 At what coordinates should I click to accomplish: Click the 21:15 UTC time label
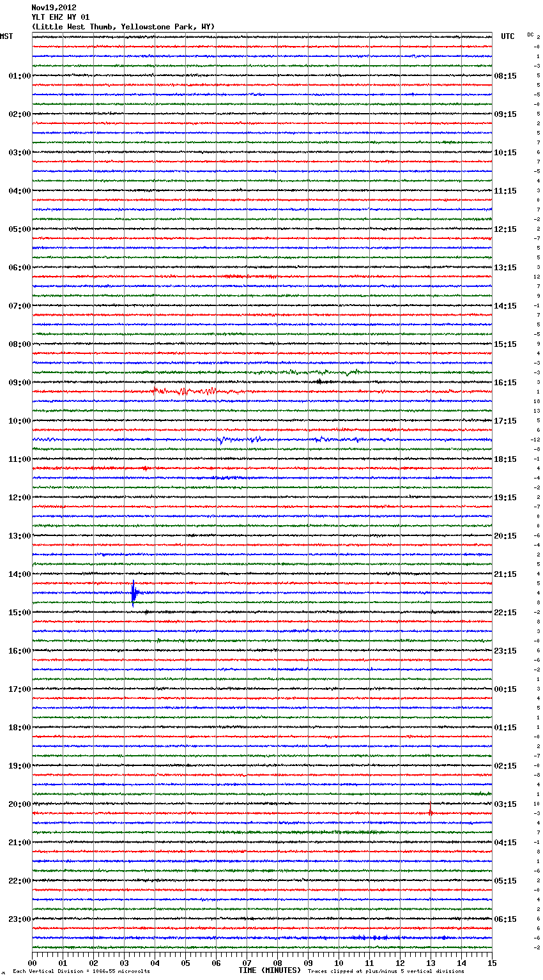(x=505, y=574)
